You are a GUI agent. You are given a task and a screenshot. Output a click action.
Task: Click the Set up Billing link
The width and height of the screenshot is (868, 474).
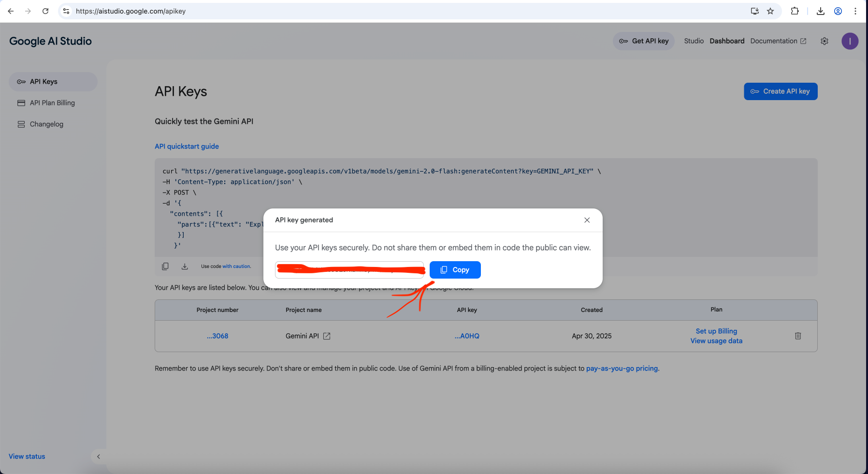(x=716, y=331)
